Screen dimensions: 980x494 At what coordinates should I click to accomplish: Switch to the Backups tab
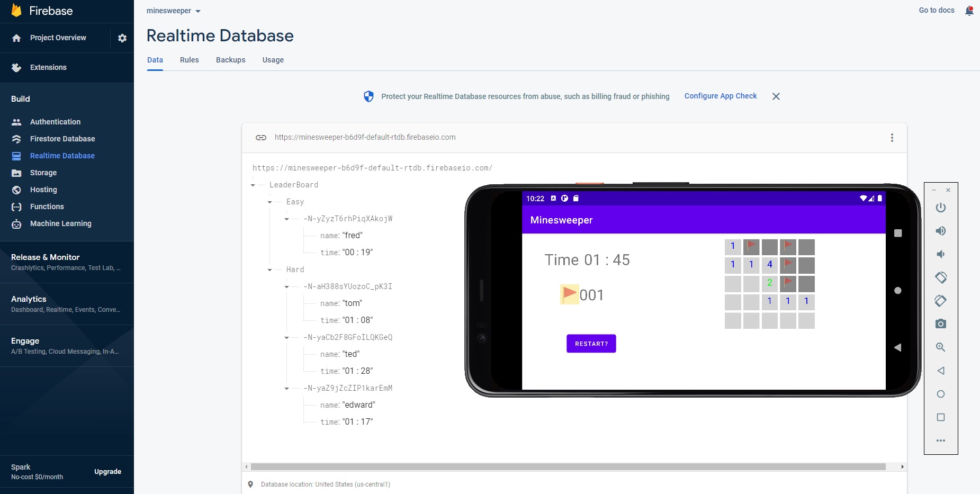tap(231, 60)
